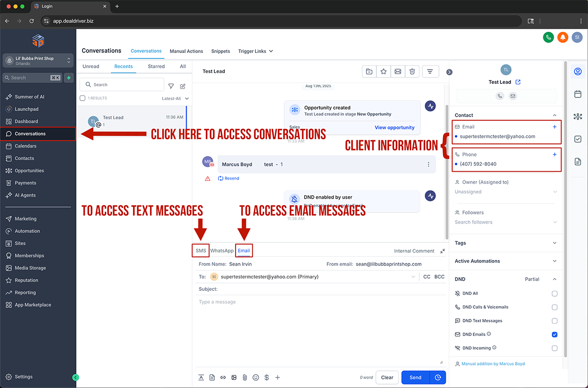Add another email with plus icon
Image resolution: width=588 pixels, height=388 pixels.
click(x=555, y=127)
